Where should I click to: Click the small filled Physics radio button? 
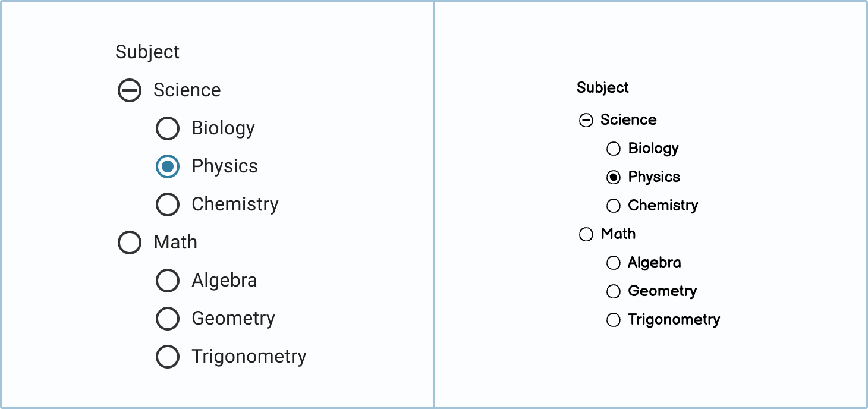click(614, 177)
